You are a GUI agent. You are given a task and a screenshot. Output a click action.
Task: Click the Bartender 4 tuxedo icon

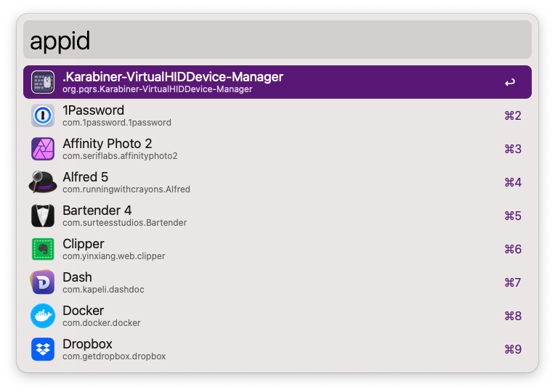click(43, 216)
